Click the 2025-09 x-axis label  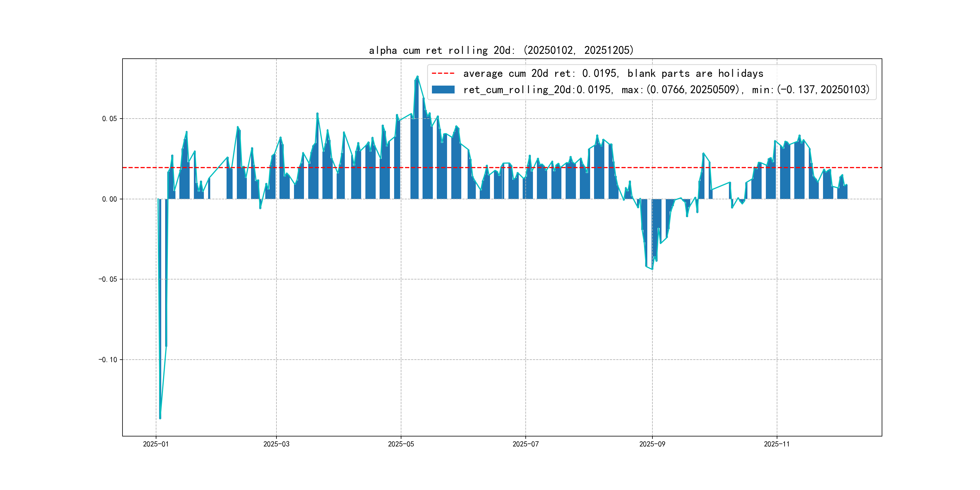(652, 444)
